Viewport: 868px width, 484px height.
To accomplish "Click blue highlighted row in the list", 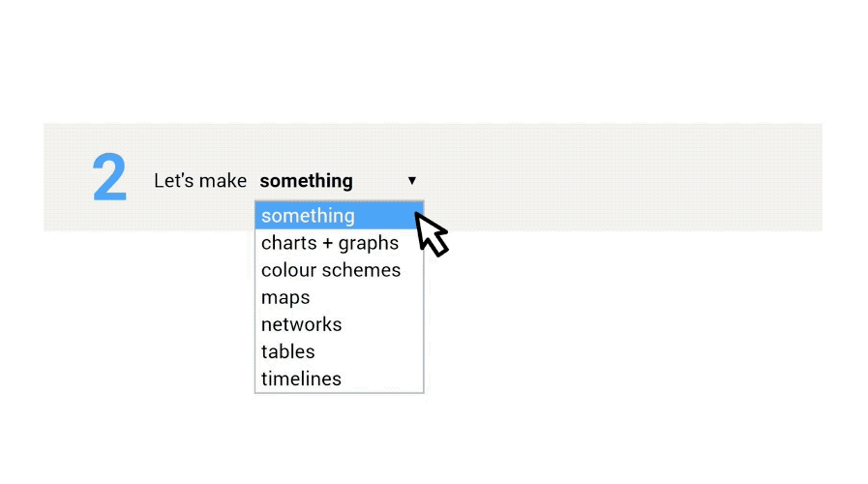I will [339, 216].
